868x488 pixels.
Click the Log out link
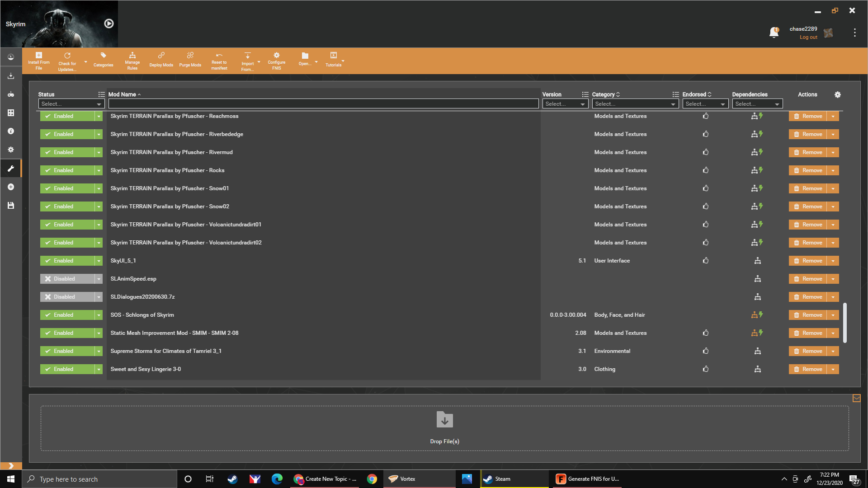(x=808, y=38)
